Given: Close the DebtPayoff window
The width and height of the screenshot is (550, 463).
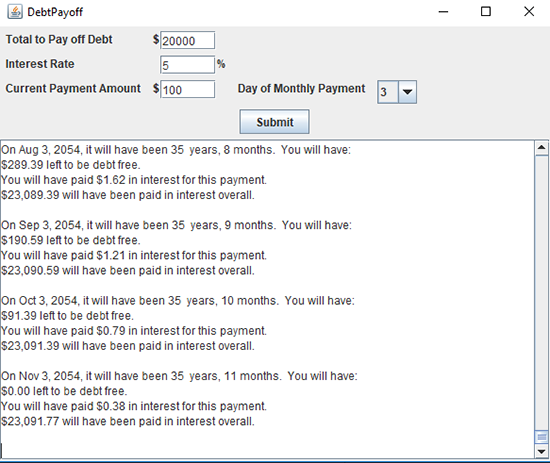Looking at the screenshot, I should tap(529, 12).
